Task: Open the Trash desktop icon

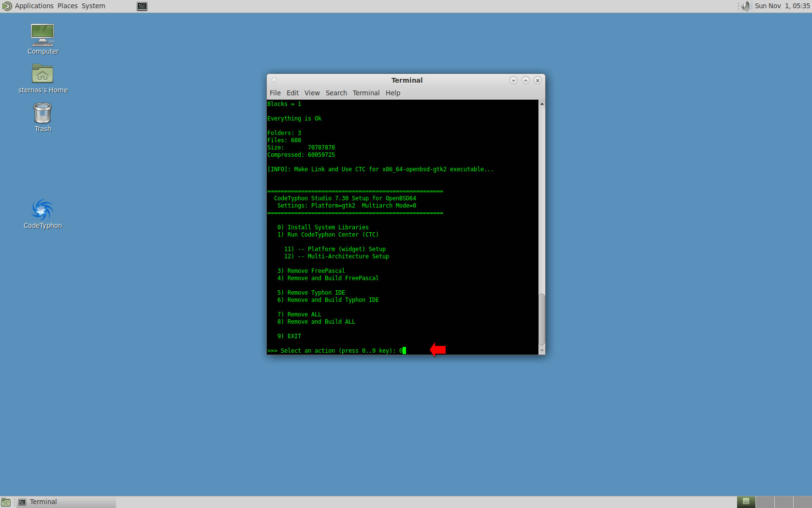Action: [x=43, y=117]
